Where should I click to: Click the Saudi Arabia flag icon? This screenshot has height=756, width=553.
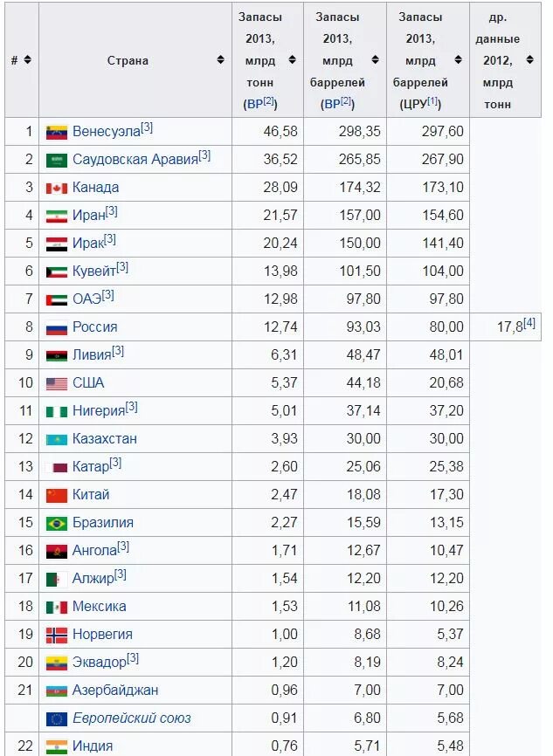(x=57, y=160)
